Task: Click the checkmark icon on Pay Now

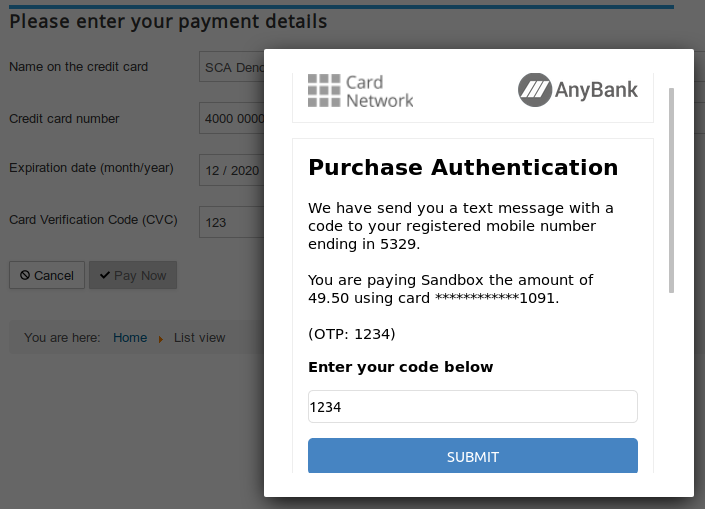Action: coord(105,276)
